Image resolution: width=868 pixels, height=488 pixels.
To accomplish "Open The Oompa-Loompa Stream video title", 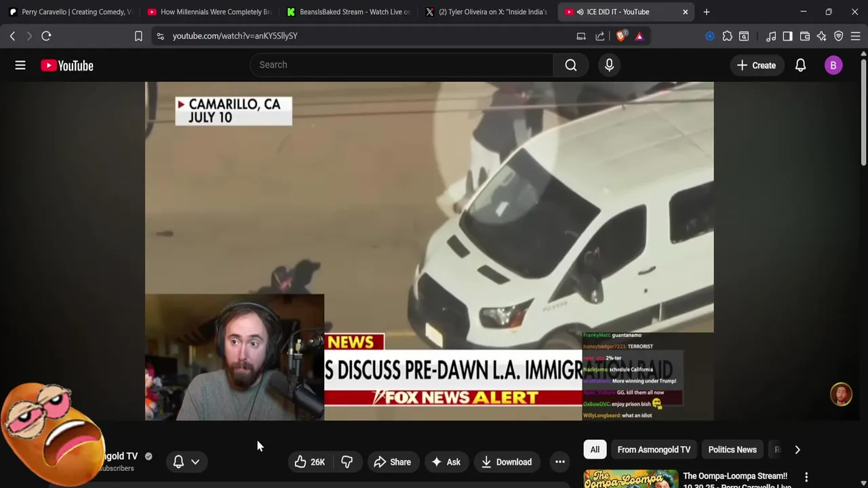I will 737,481.
